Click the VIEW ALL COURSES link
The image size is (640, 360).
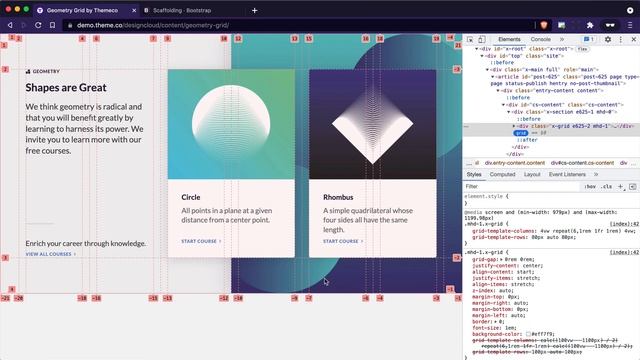(x=51, y=254)
